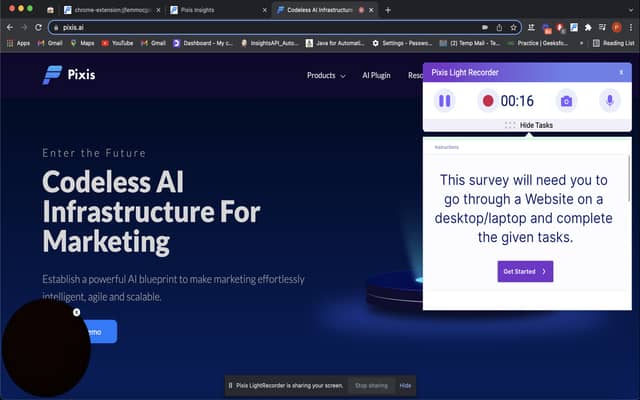Open the YouTube bookmark

[118, 43]
